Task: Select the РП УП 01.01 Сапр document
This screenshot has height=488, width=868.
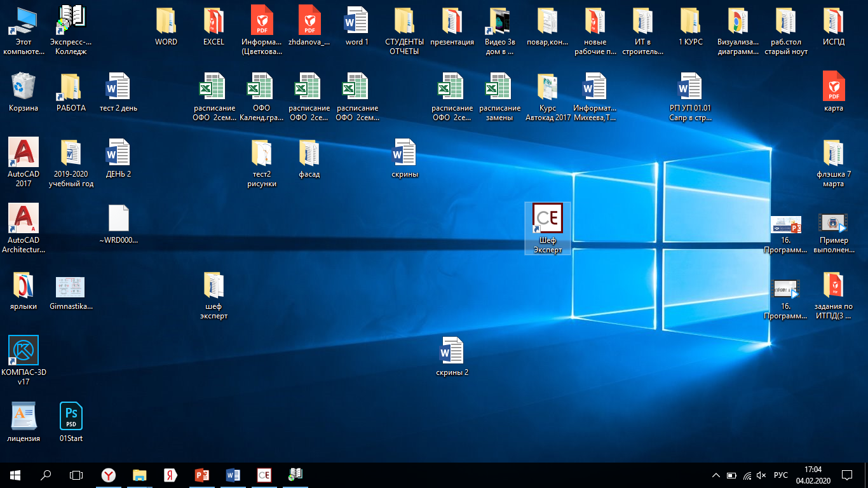Action: pos(691,97)
